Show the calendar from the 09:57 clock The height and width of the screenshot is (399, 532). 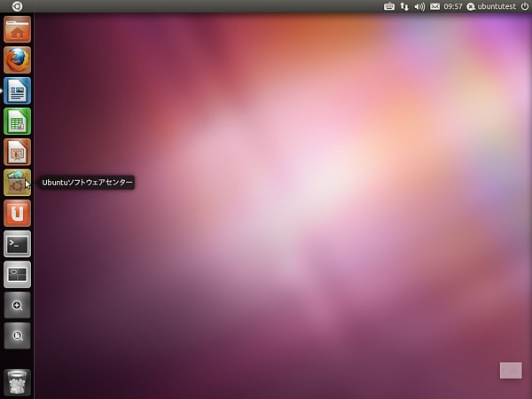click(x=453, y=6)
